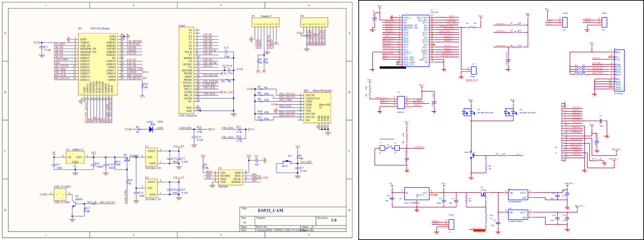Click the 'CSI_2.8V' net label above U1

pos(179,146)
